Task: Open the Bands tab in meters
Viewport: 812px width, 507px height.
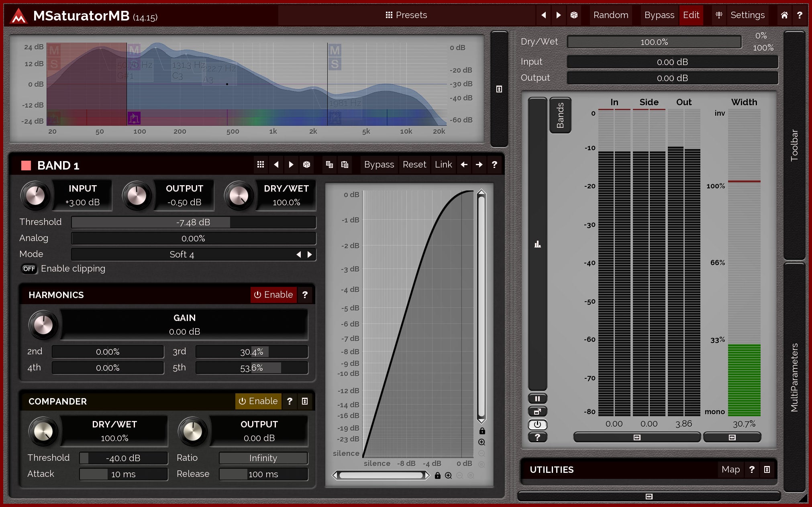Action: tap(560, 115)
